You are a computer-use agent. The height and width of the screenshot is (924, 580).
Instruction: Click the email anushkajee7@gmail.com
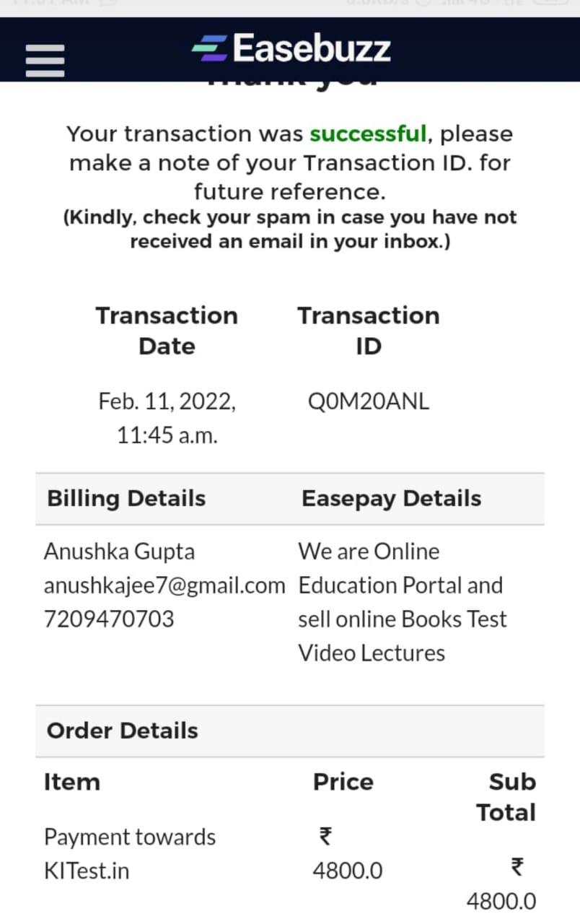tap(164, 585)
